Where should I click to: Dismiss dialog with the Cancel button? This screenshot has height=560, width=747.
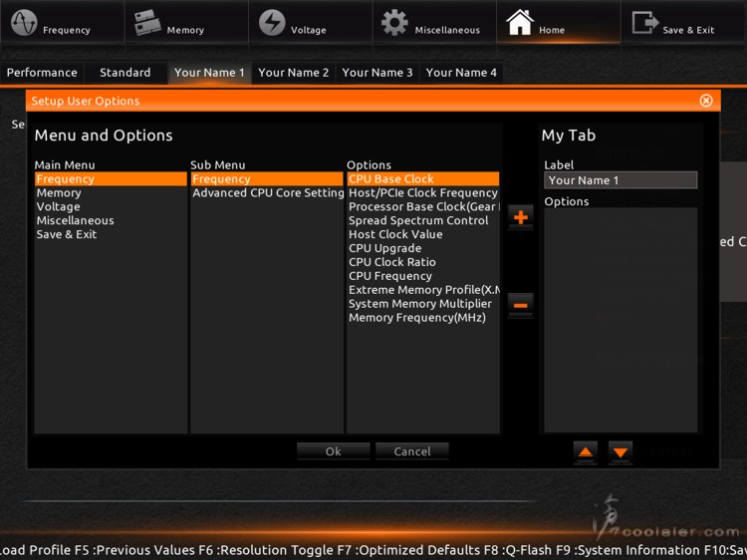point(412,451)
